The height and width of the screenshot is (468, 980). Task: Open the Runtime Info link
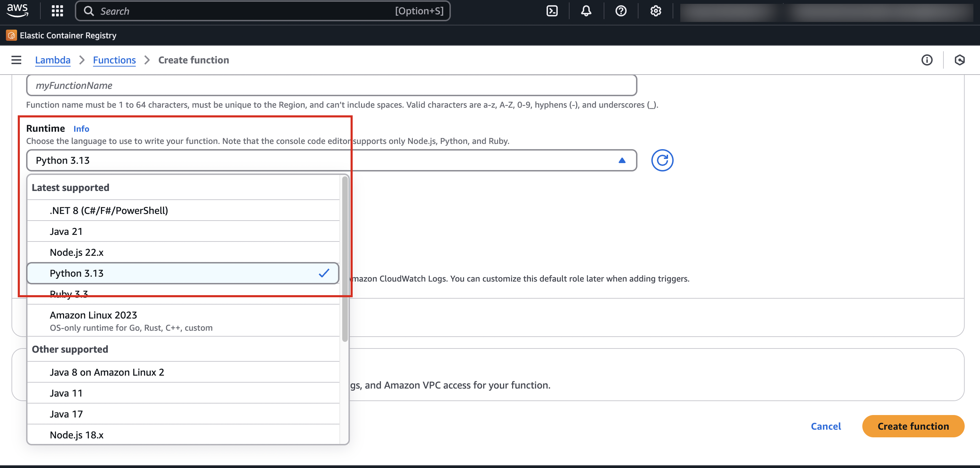81,129
